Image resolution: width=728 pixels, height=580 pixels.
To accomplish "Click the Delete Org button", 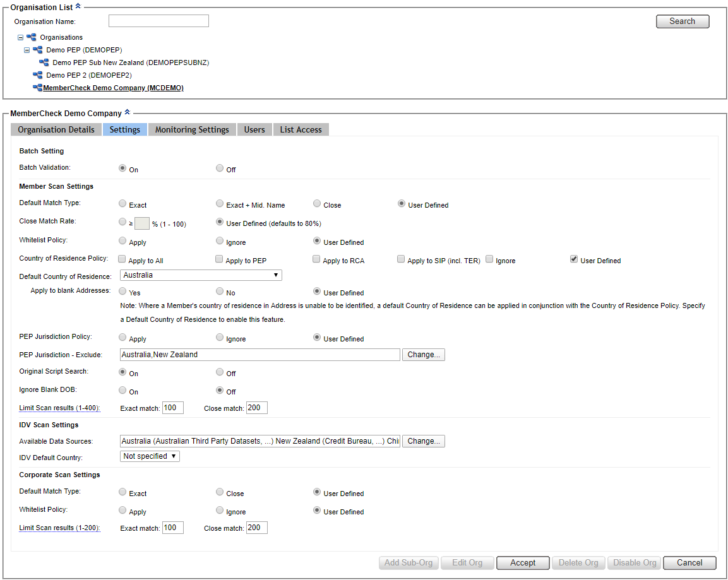I will click(578, 563).
